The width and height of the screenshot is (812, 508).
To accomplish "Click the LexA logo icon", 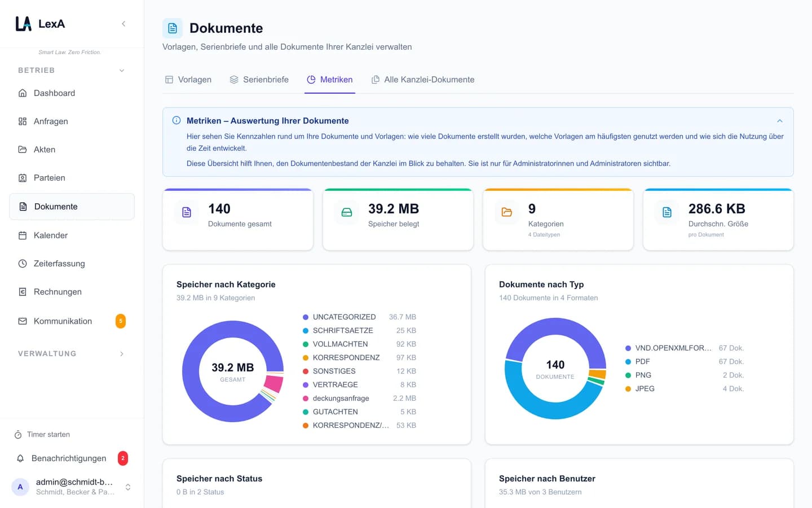I will click(x=24, y=24).
